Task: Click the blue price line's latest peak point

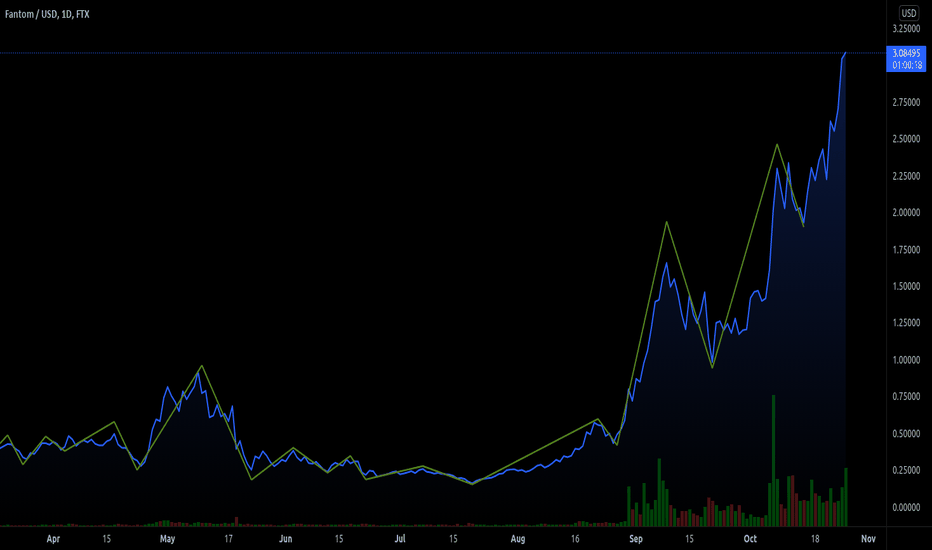Action: pos(845,53)
